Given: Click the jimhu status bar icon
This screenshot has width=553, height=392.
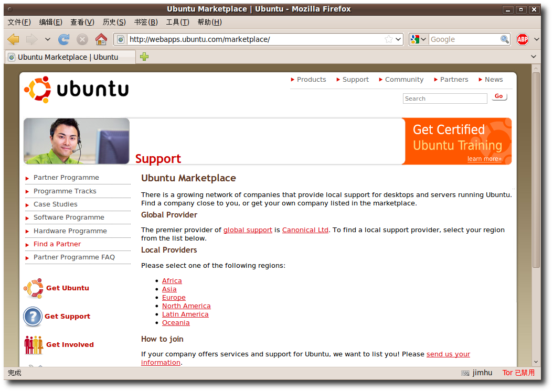Looking at the screenshot, I should click(465, 373).
